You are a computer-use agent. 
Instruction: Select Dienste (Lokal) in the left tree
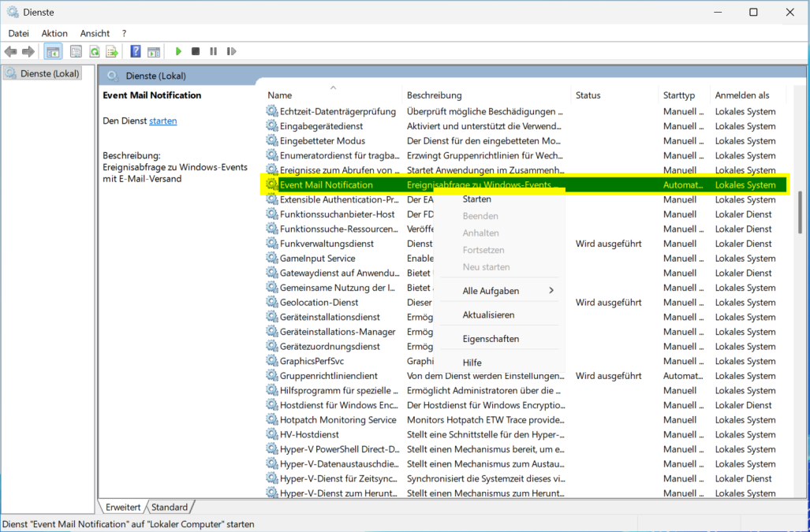(x=43, y=74)
